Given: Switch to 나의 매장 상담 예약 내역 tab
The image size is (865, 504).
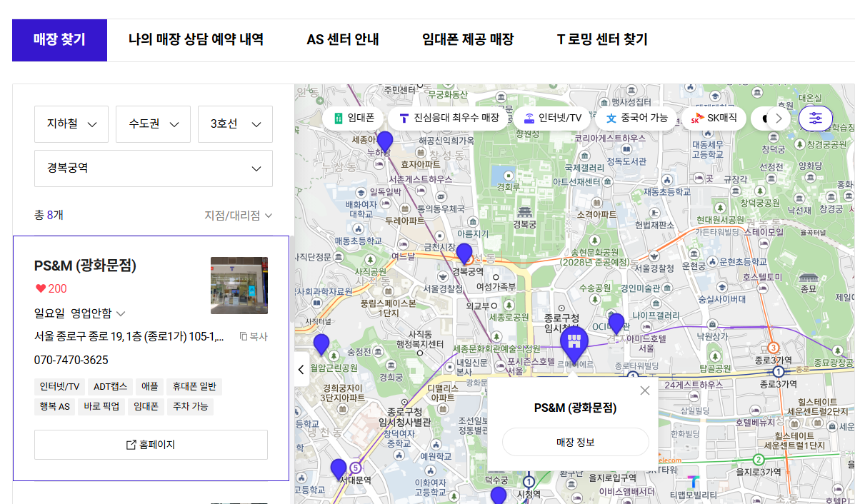Looking at the screenshot, I should [196, 40].
